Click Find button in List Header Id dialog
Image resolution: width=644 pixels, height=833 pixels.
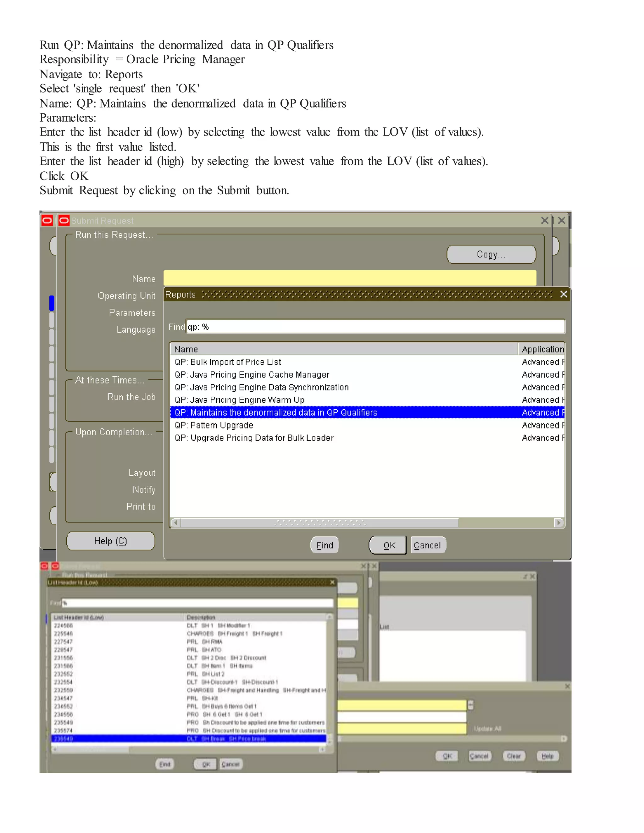click(165, 764)
